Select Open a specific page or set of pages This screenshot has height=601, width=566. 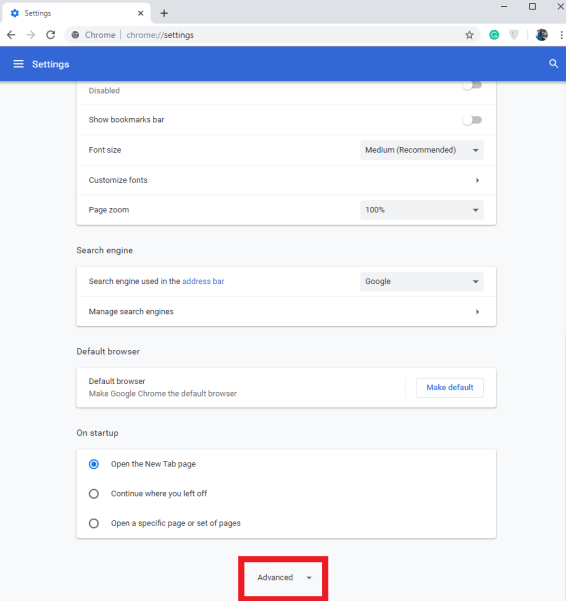[94, 523]
